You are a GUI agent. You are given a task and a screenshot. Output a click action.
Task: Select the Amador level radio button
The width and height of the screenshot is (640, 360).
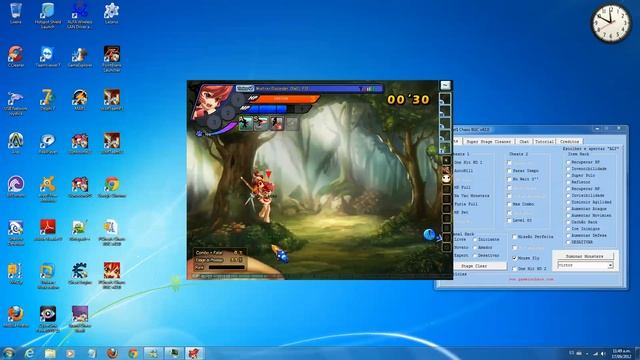pyautogui.click(x=475, y=247)
